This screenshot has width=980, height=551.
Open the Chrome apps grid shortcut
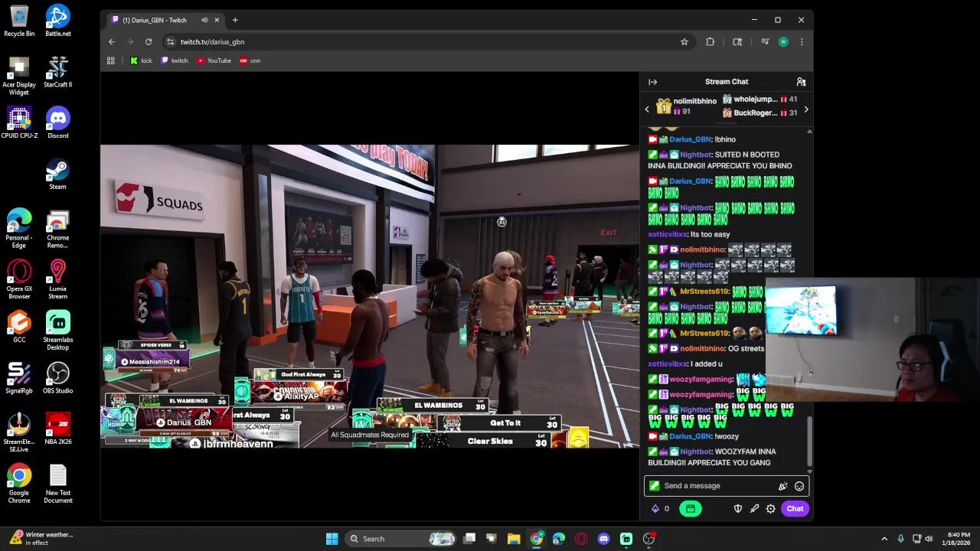(111, 60)
